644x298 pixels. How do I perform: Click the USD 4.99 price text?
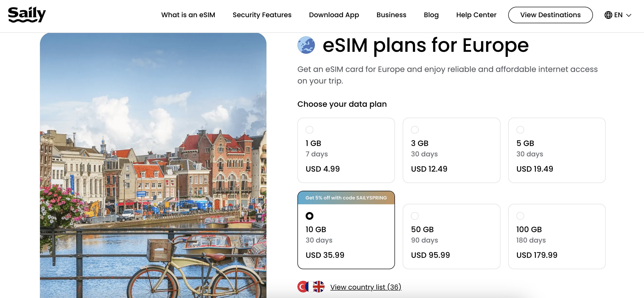coord(323,169)
